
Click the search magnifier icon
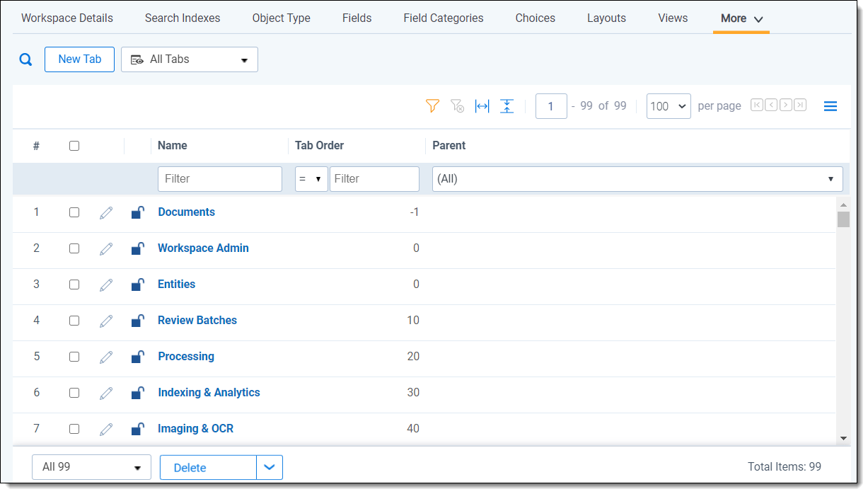(x=25, y=59)
